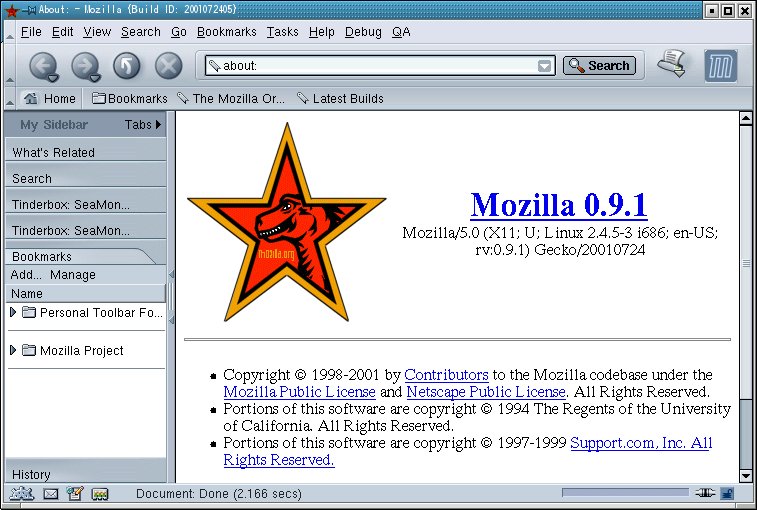
Task: Open the Support.com, Inc. link
Action: 641,443
